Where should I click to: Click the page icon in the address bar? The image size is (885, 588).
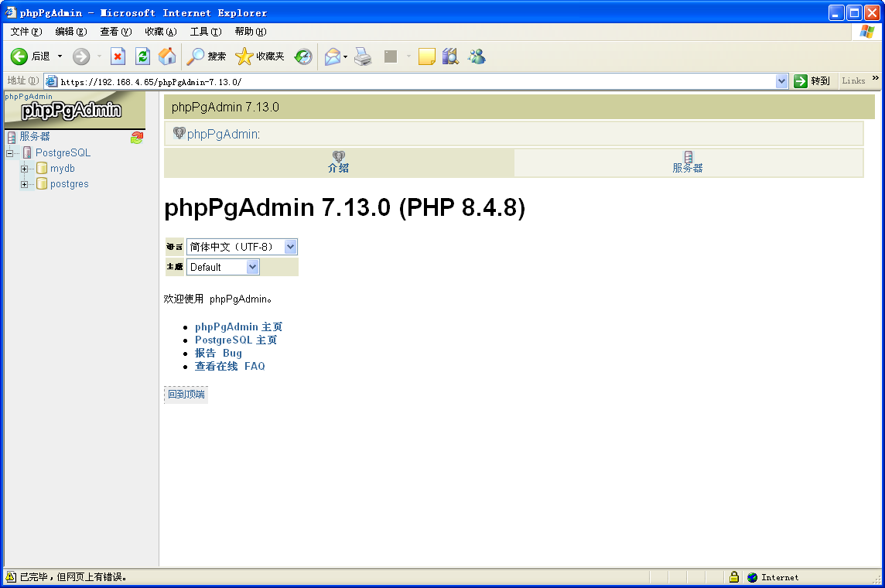[51, 81]
